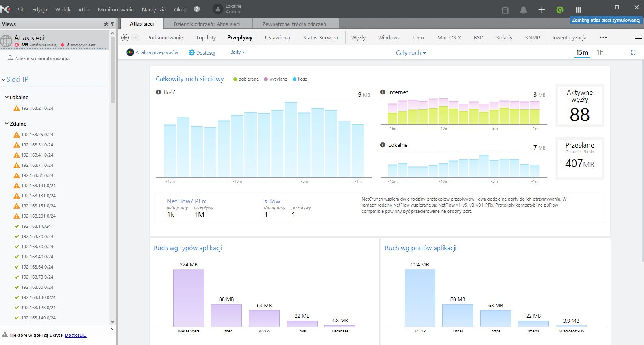
Task: Toggle fullscreen view of dashboard
Action: [633, 52]
